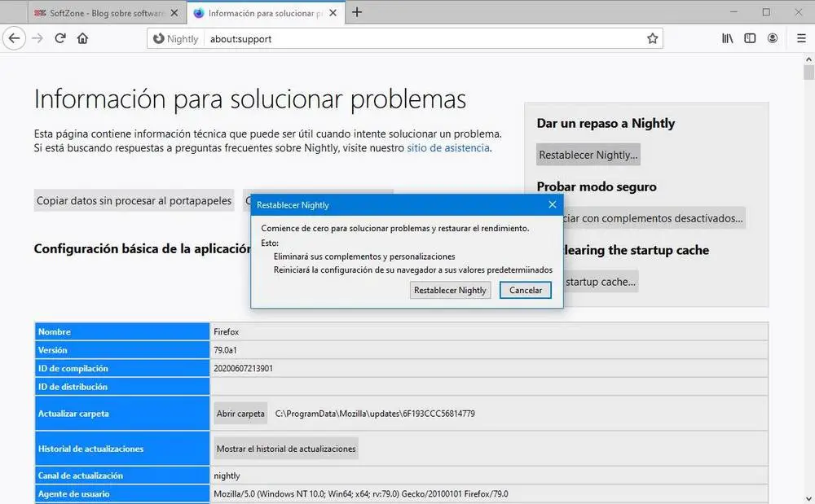Show sidebars using the sidebar icon
The image size is (815, 504).
tap(750, 38)
